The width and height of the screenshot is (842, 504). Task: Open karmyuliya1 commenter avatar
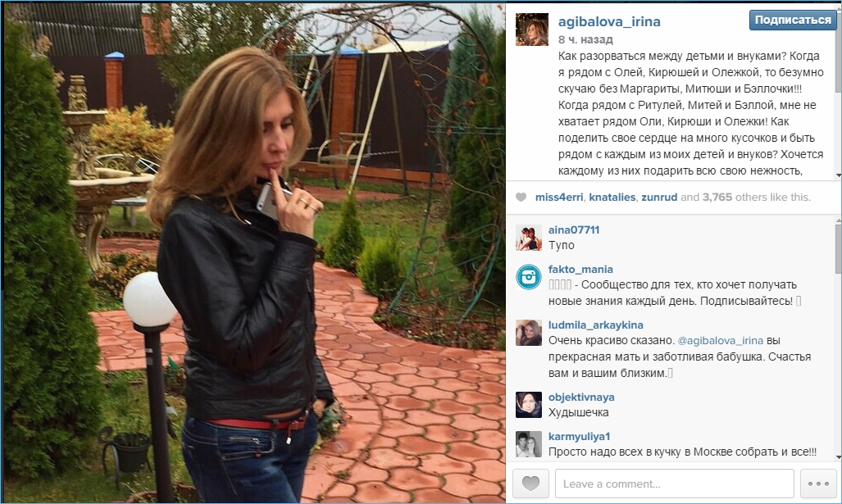pos(528,444)
